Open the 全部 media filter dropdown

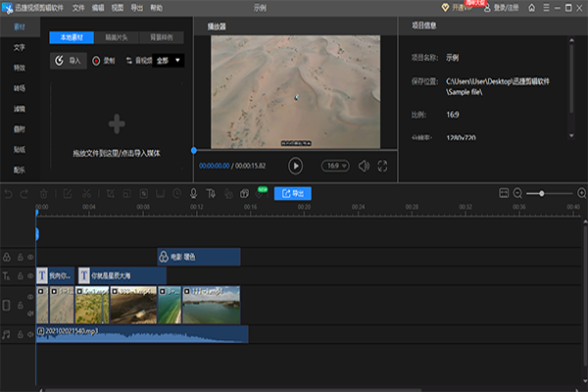click(170, 60)
